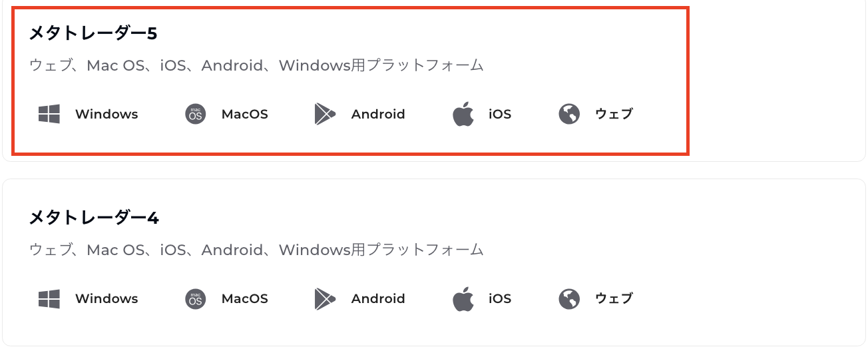Image resolution: width=868 pixels, height=349 pixels.
Task: Select the メタトレーダー4 heading
Action: tap(94, 218)
